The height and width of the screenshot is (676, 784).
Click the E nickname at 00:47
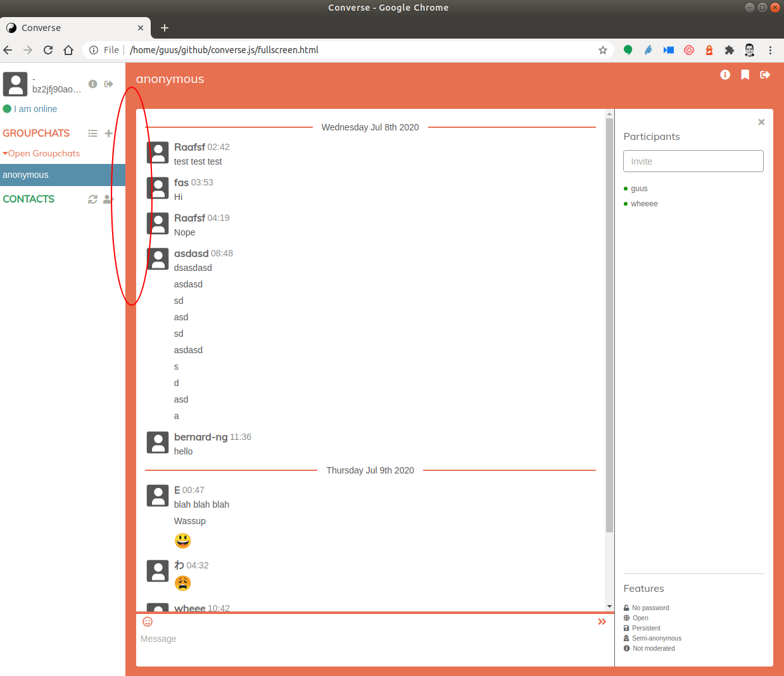pos(177,490)
